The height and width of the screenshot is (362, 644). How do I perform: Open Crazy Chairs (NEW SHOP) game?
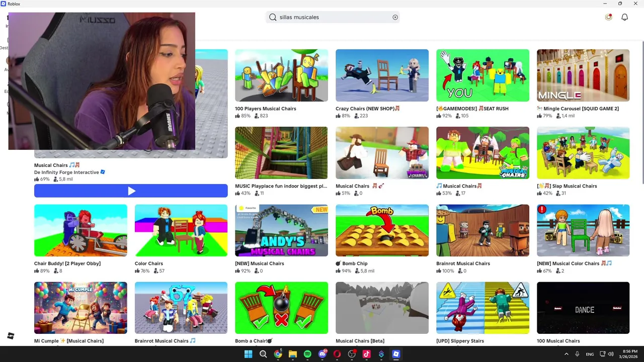382,75
